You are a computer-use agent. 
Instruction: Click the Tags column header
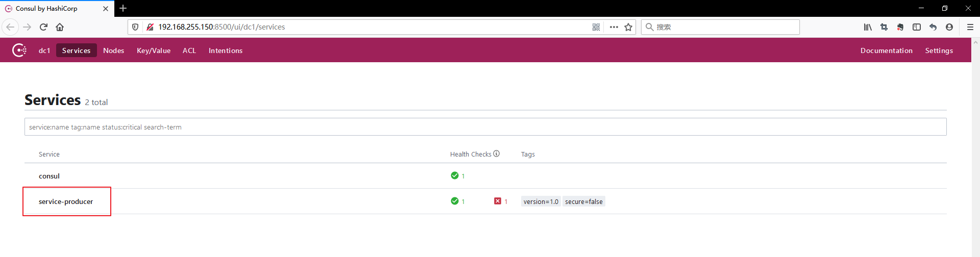coord(528,154)
